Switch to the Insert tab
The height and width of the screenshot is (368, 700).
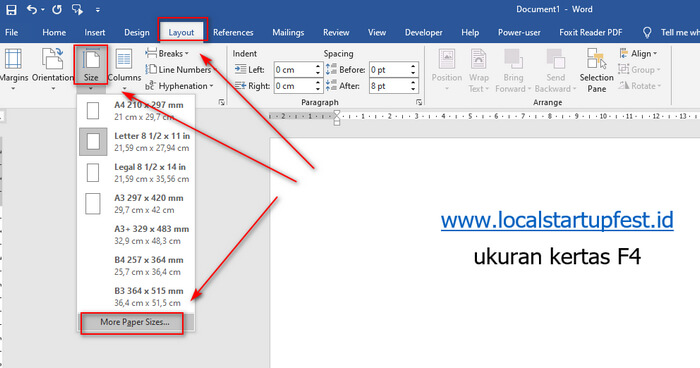95,33
